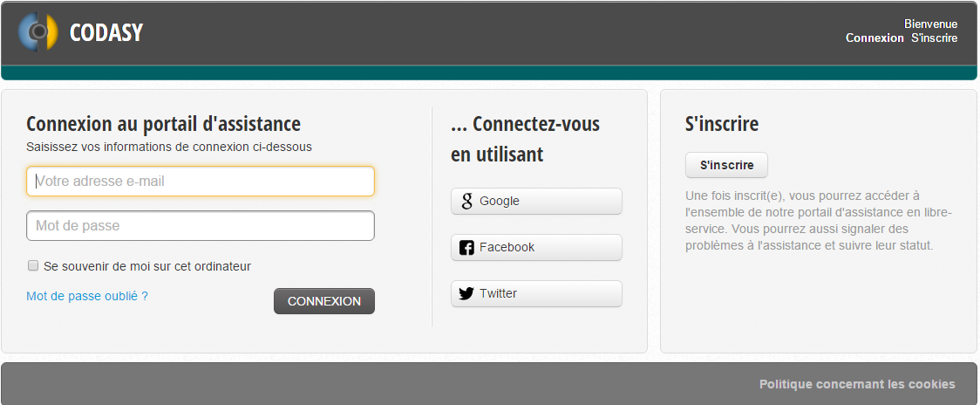This screenshot has width=980, height=405.
Task: Submit with the CONNEXION button
Action: click(x=324, y=301)
